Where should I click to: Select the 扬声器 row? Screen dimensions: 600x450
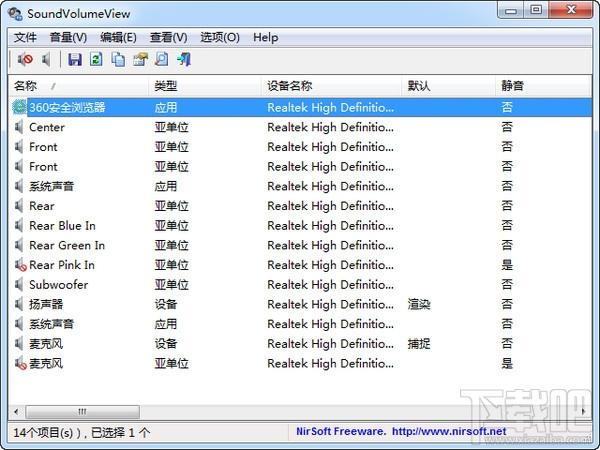pos(300,304)
